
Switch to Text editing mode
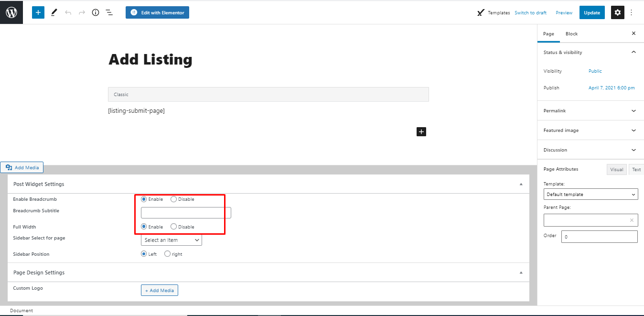pyautogui.click(x=636, y=169)
